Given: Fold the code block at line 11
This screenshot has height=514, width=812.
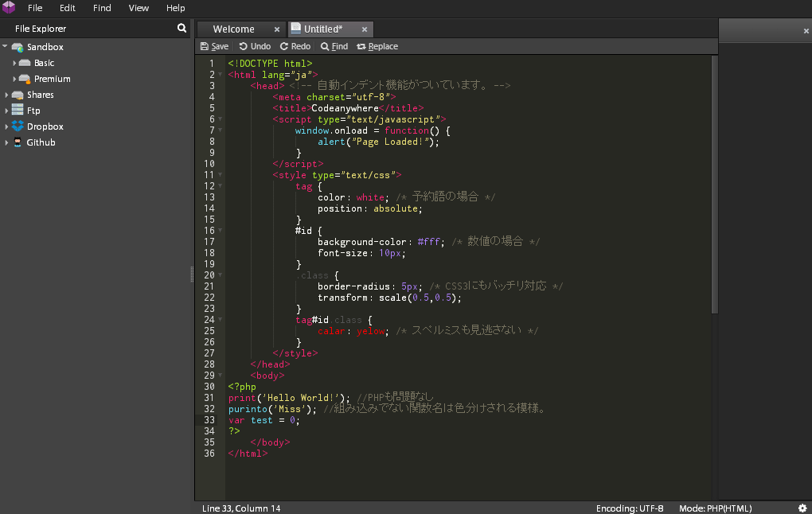Looking at the screenshot, I should pos(221,175).
